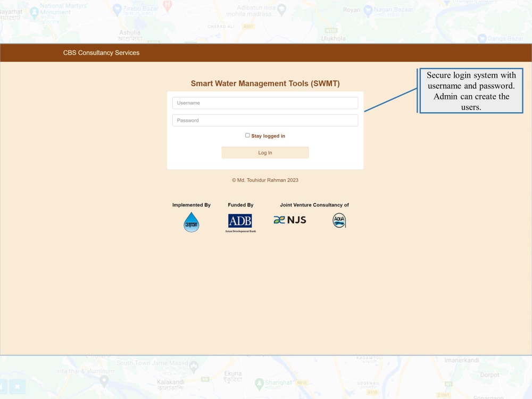Viewport: 532px width, 399px height.
Task: Click the ADB Asian Development Bank logo
Action: (x=240, y=220)
